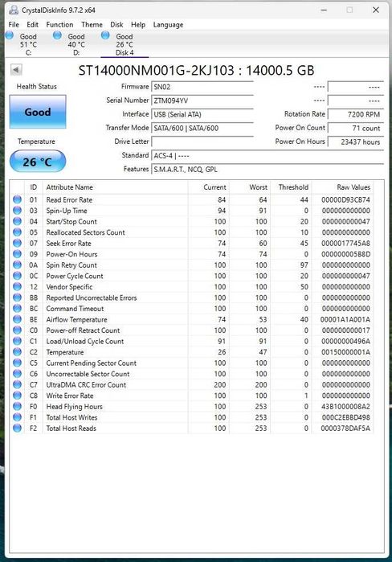Viewport: 392px width, 562px height.
Task: Click the Features field S.M.A.R.T., NCQ, GPL
Action: point(267,169)
